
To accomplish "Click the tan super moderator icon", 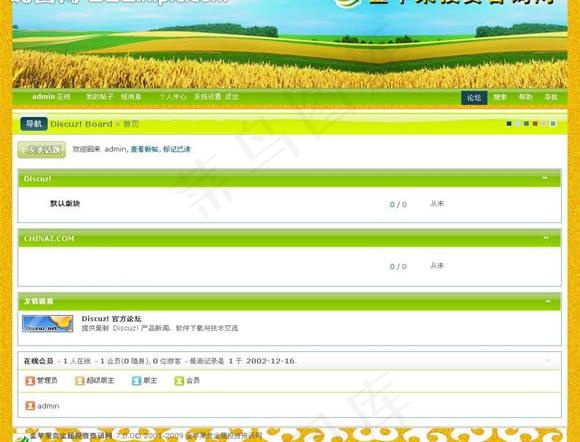I will click(80, 381).
